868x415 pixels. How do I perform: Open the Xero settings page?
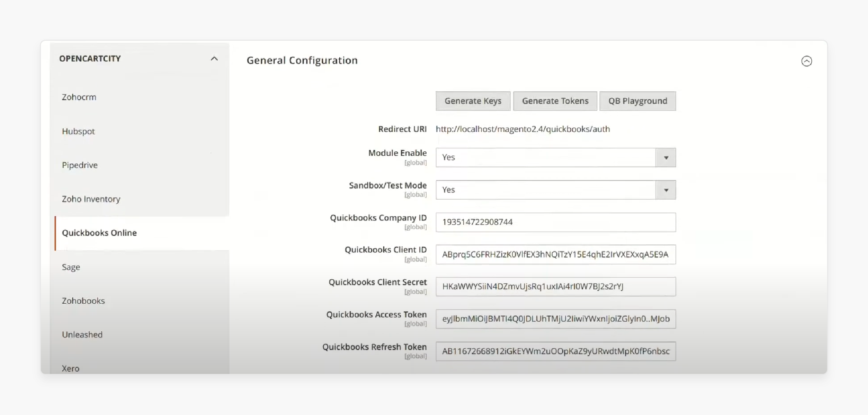(x=70, y=368)
